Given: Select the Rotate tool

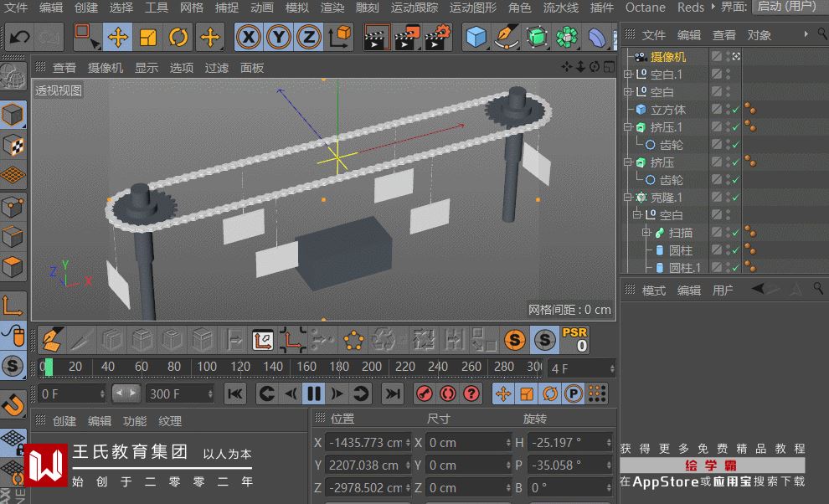Looking at the screenshot, I should (x=178, y=38).
